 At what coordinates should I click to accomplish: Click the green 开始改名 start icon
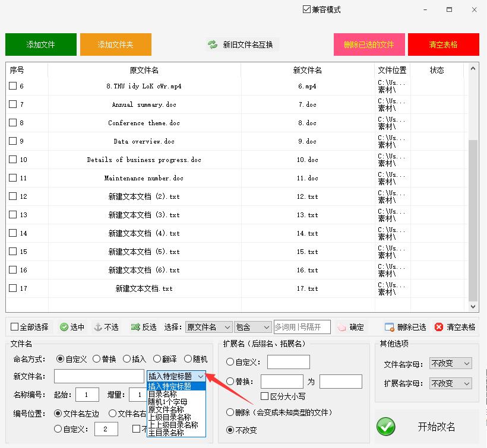coord(385,427)
